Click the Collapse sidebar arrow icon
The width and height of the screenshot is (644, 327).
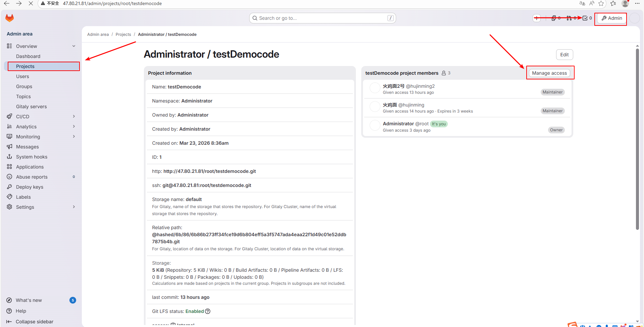coord(9,322)
